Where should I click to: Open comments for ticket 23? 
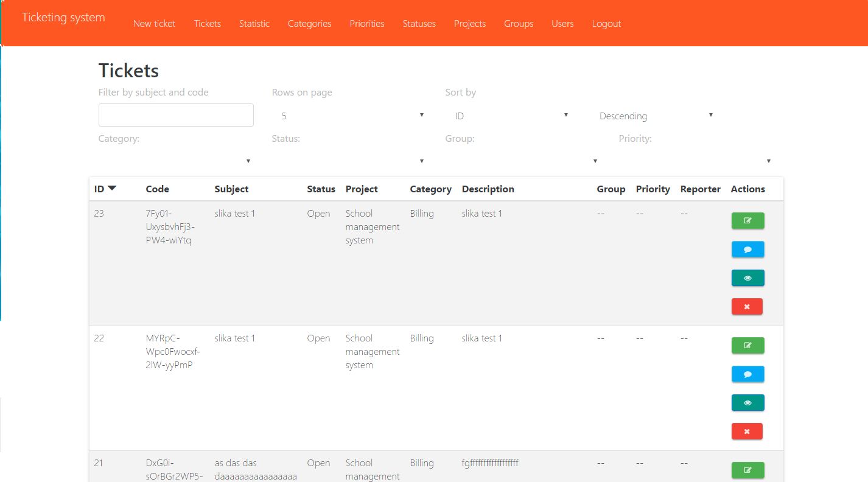tap(747, 250)
